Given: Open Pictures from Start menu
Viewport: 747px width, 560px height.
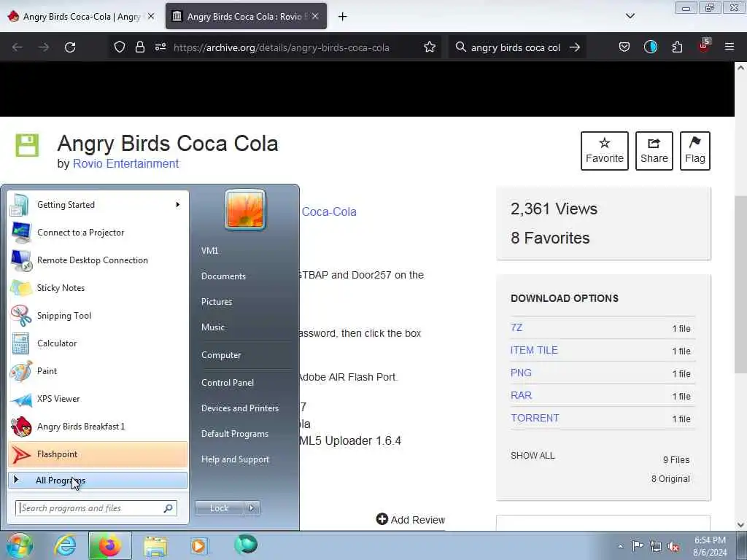Looking at the screenshot, I should (x=217, y=302).
